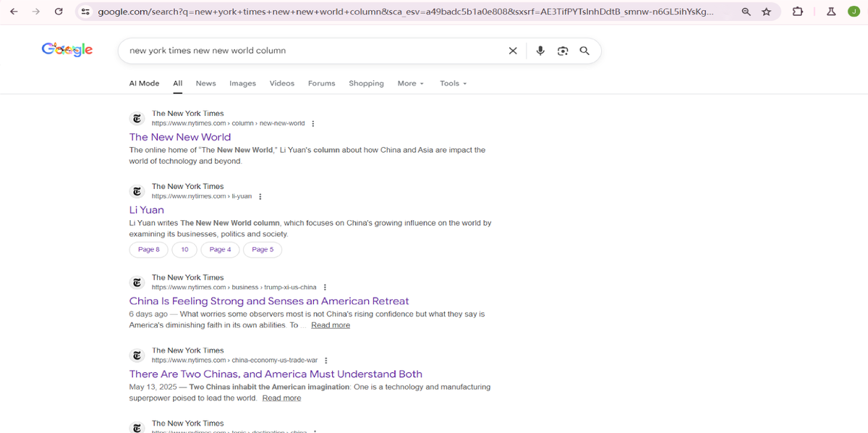The height and width of the screenshot is (433, 868).
Task: Open Chrome Labs flask icon
Action: [831, 12]
